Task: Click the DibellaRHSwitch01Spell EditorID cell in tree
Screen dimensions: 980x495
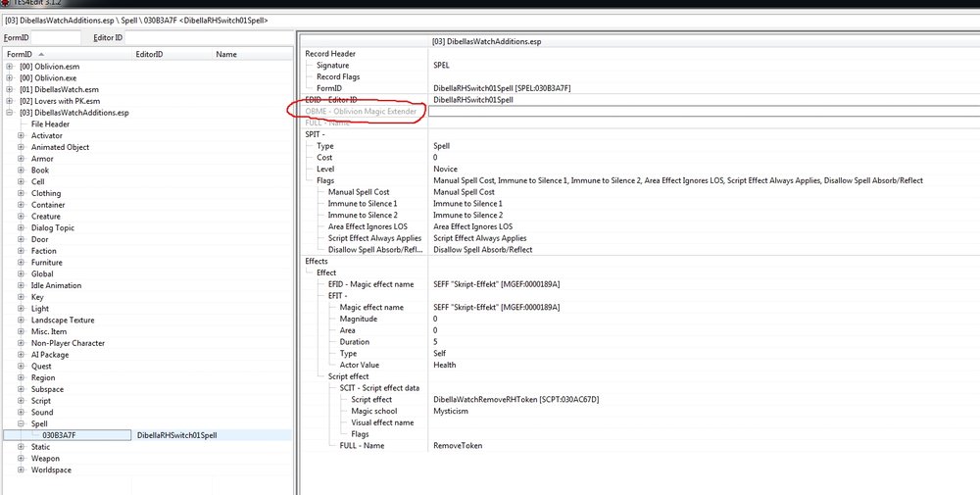Action: tap(176, 435)
